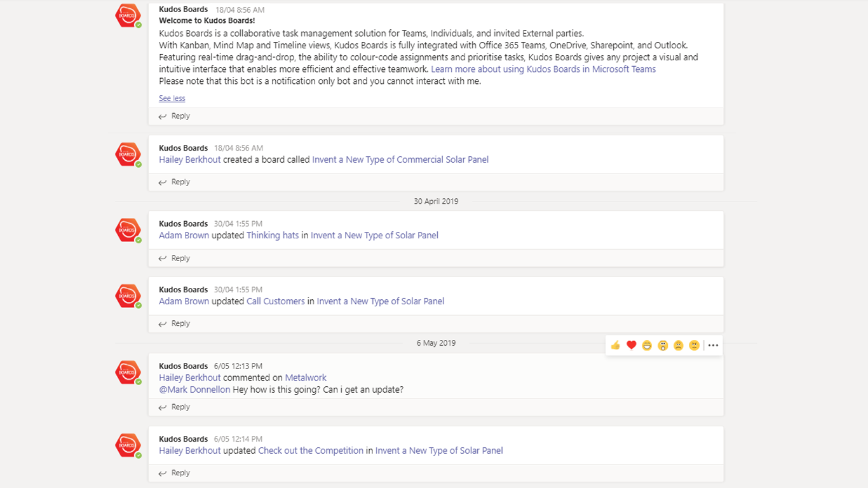Click Kudos Boards avatar beside Call Customers post

tap(128, 296)
